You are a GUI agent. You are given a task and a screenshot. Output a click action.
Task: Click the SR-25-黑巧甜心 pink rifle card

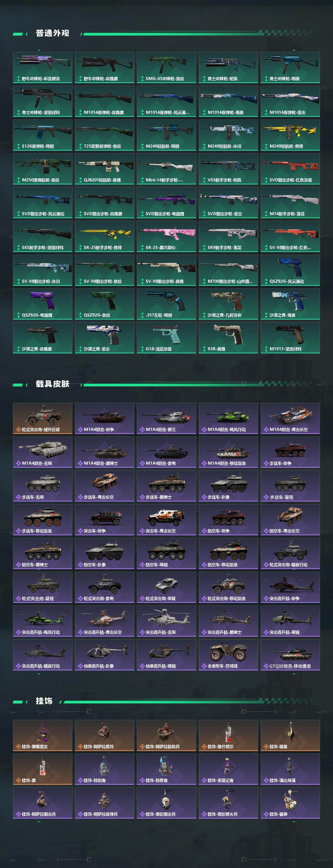(x=166, y=236)
